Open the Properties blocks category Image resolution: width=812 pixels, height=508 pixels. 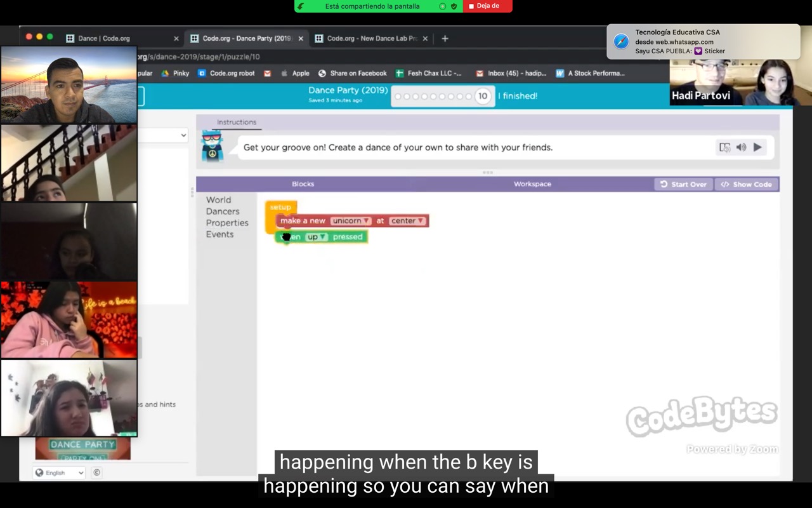(227, 223)
